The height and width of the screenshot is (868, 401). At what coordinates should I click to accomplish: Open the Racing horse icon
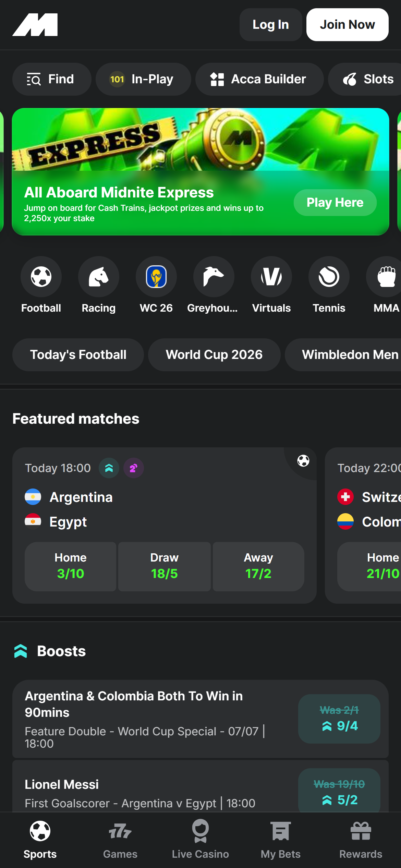coord(99,276)
